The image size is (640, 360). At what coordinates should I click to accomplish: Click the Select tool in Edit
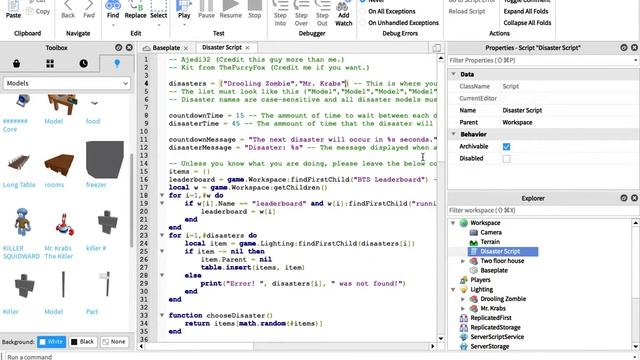(x=159, y=10)
